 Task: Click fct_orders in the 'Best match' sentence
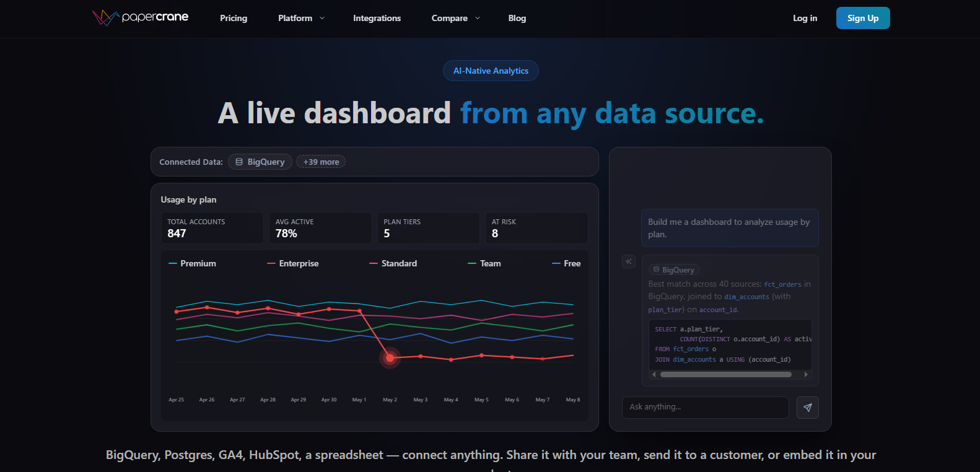[x=782, y=284]
